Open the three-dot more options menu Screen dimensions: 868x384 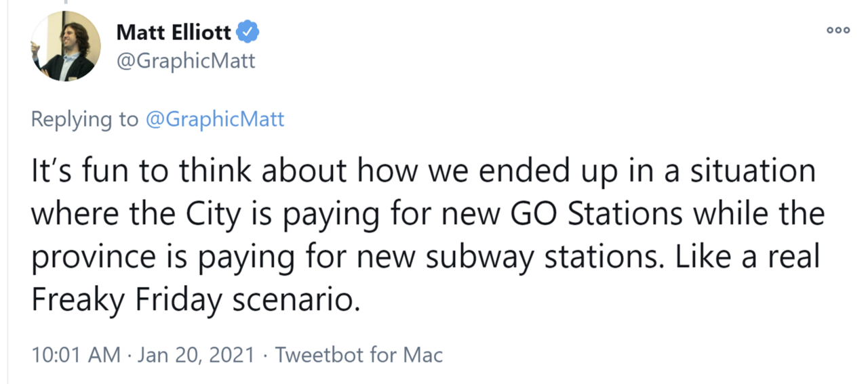click(x=838, y=30)
